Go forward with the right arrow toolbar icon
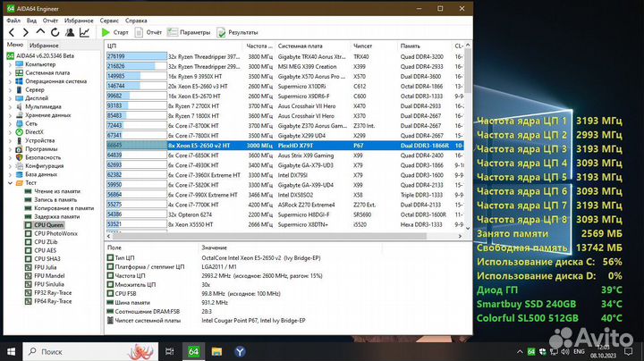 coord(26,32)
